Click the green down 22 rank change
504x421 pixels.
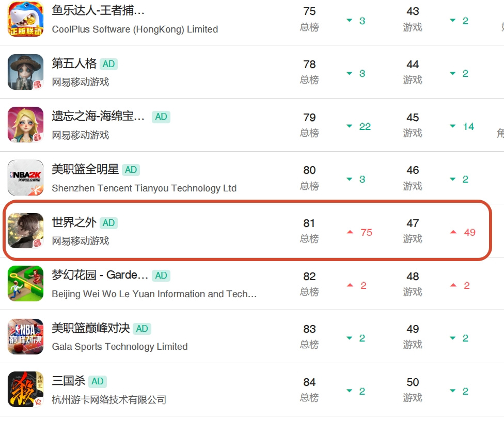358,126
